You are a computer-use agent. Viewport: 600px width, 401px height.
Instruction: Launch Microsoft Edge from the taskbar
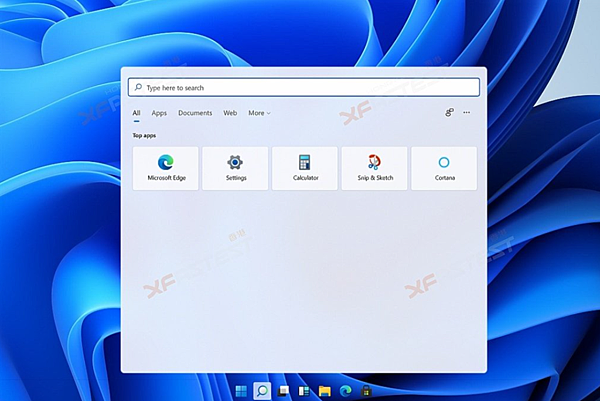346,391
